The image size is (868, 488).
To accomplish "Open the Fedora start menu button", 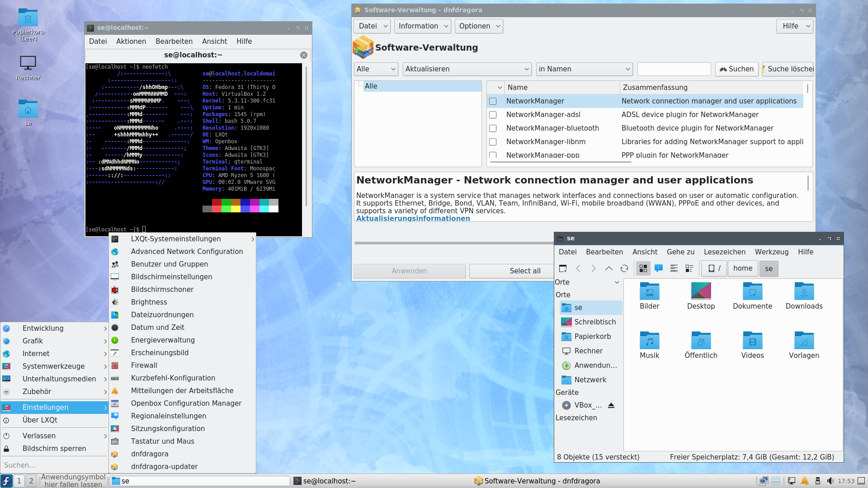I will [x=6, y=481].
